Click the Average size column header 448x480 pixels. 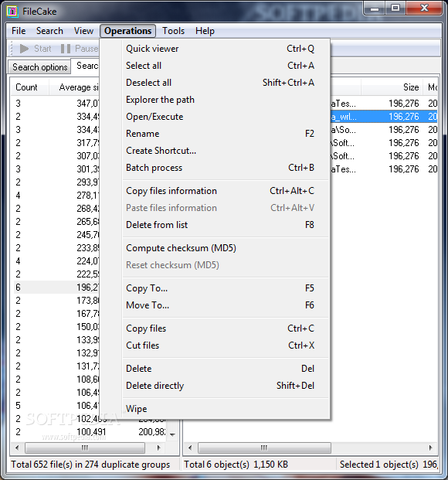coord(74,87)
